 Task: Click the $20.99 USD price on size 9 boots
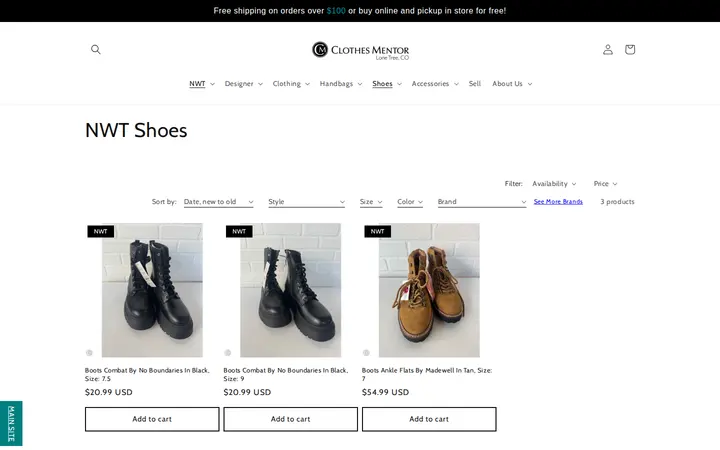(247, 392)
